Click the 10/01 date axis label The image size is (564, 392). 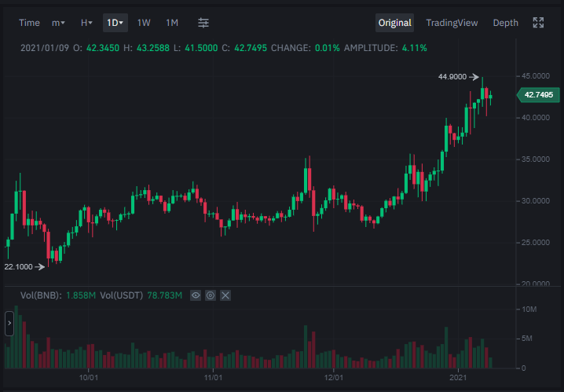click(89, 378)
